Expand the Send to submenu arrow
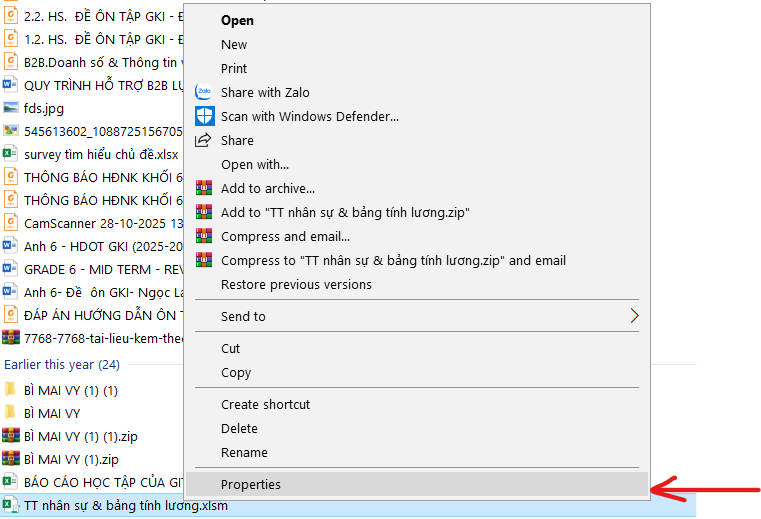 coord(634,316)
